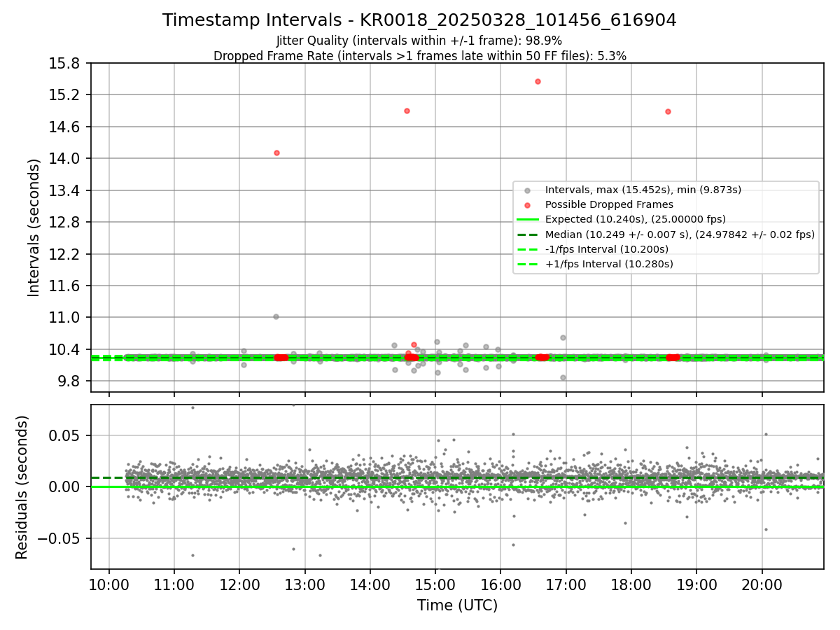This screenshot has width=840, height=630.
Task: Click legend entry 'Median (10.249 +/- 0.007 s)'
Action: 680,234
